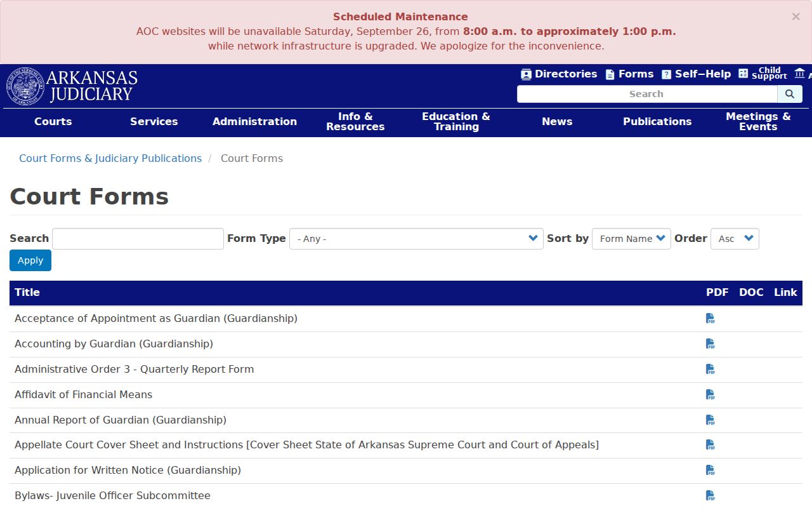Open PDF for Acceptance of Appointment as Guardian
812x508 pixels.
(x=710, y=318)
